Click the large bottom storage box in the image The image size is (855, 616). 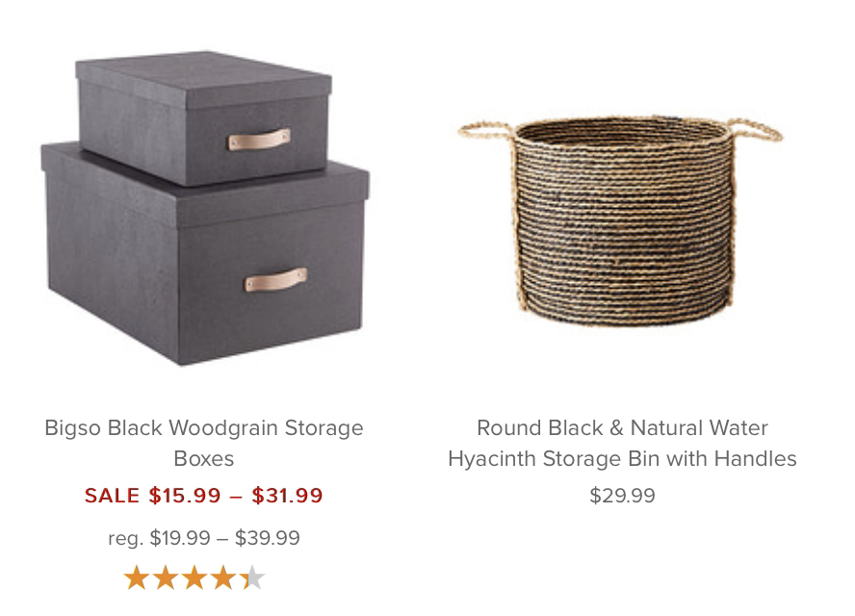coord(205,256)
